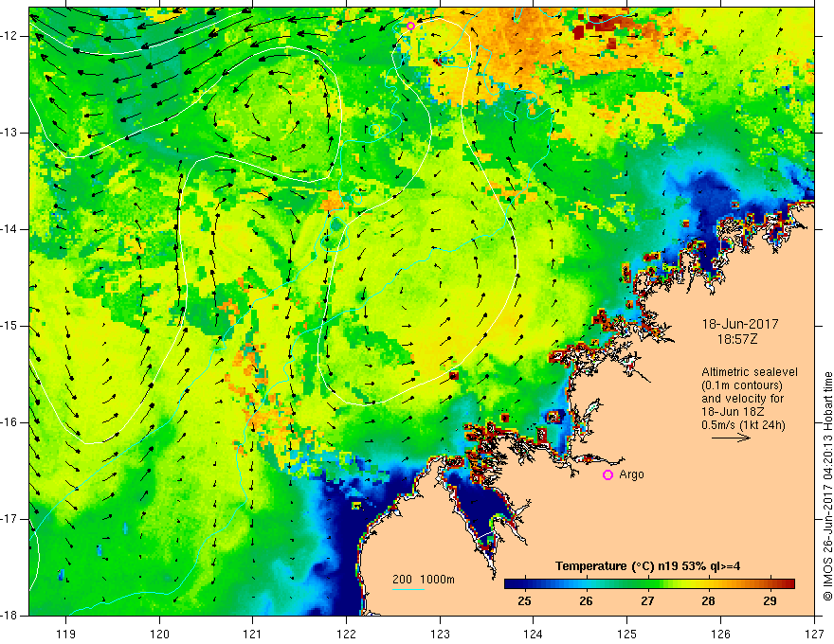Image resolution: width=834 pixels, height=644 pixels.
Task: Click the "Altimetric sealevel" caption line
Action: pyautogui.click(x=750, y=372)
